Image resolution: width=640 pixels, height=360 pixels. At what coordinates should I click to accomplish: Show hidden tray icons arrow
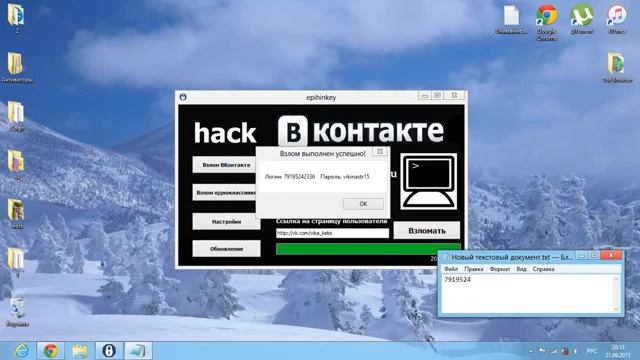coord(530,351)
